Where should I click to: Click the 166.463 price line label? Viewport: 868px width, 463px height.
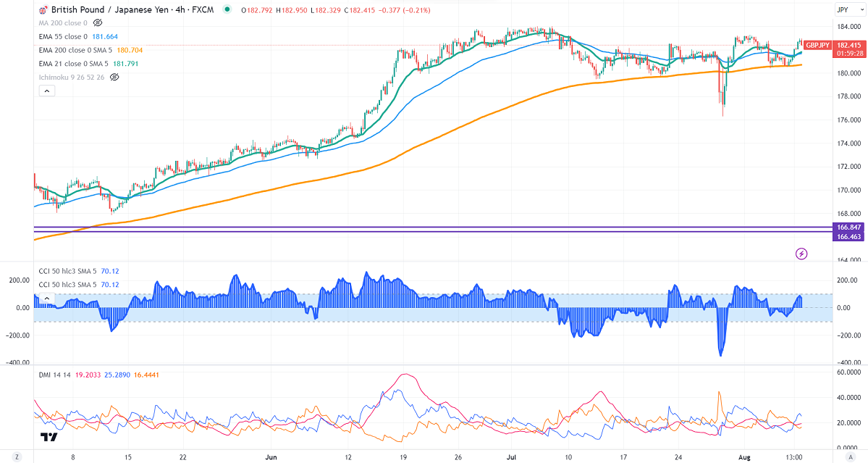coord(848,236)
